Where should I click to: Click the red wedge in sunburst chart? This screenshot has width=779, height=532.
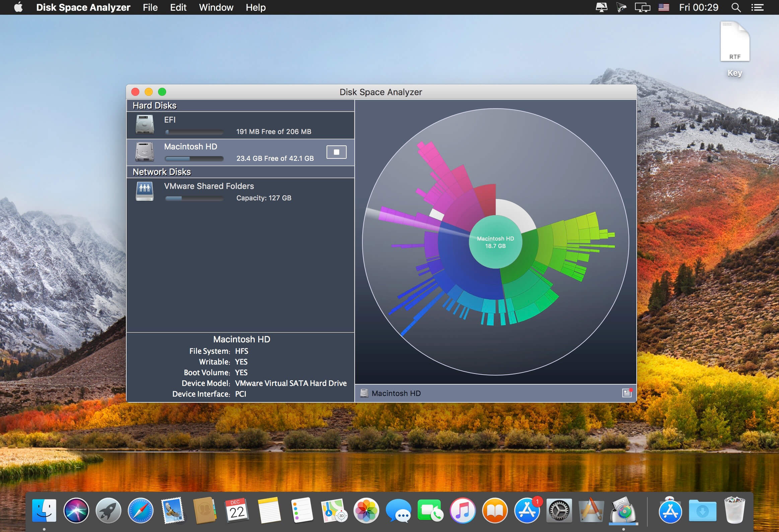486,199
